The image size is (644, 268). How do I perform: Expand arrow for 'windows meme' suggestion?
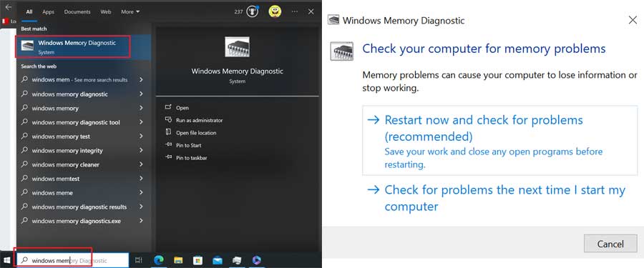pos(141,192)
